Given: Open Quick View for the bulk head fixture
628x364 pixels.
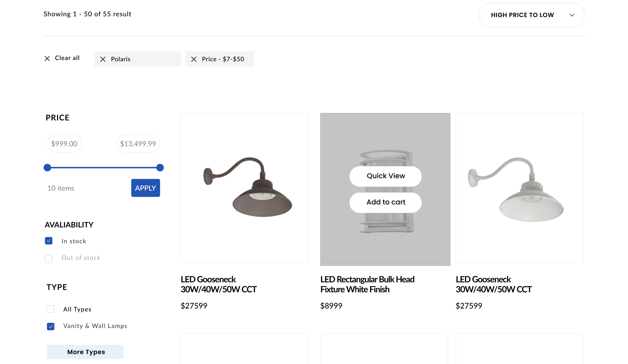Looking at the screenshot, I should coord(385,176).
